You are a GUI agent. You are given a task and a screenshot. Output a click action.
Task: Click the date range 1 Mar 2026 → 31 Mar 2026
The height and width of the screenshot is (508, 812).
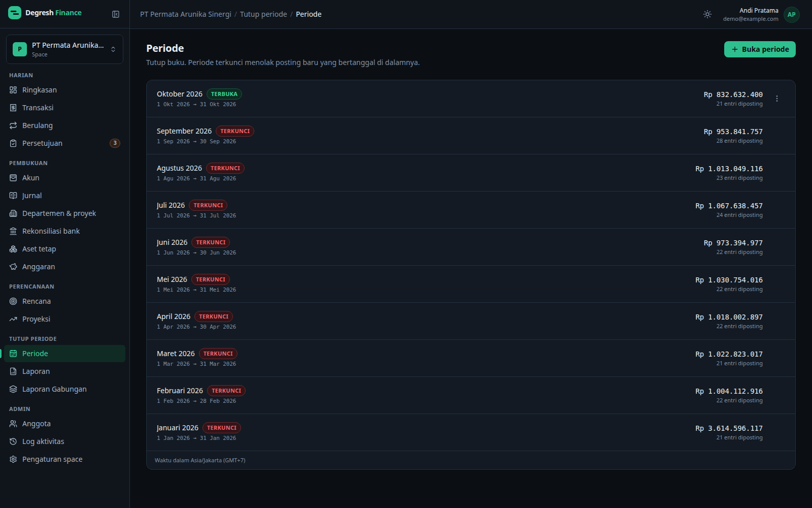click(196, 364)
